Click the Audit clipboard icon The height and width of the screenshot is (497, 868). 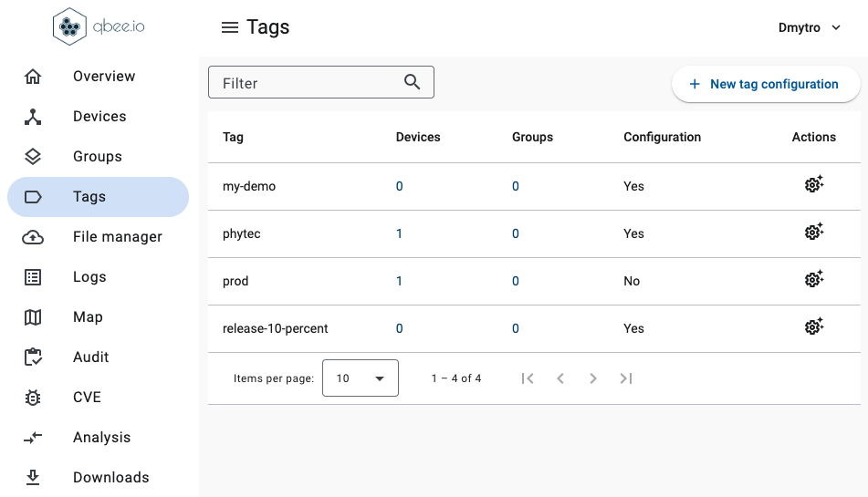click(x=33, y=357)
